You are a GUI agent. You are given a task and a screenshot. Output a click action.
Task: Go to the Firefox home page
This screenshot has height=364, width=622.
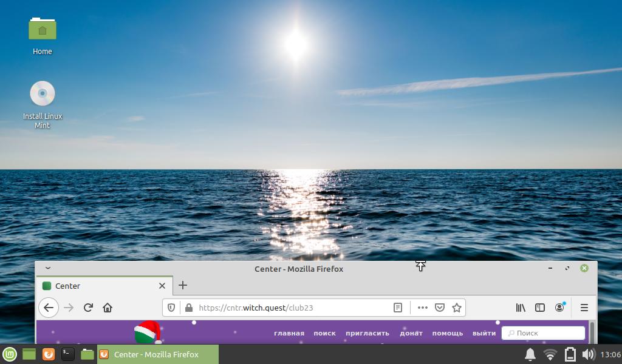pyautogui.click(x=108, y=308)
